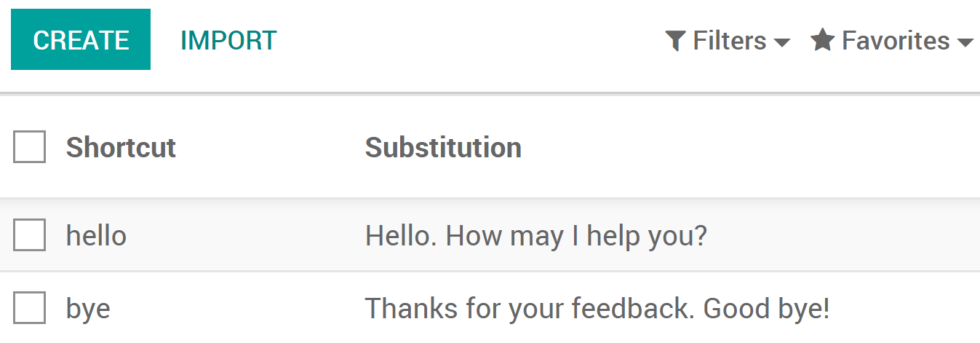Open the Favorites menu label
Screen dimensions: 980x343
(895, 41)
